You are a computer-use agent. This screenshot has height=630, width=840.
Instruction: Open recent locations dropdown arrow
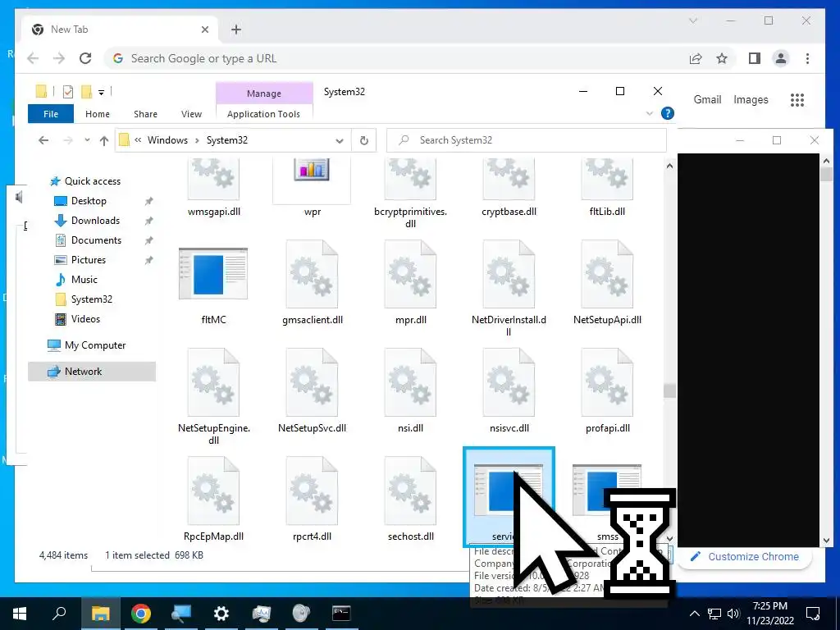click(x=87, y=140)
